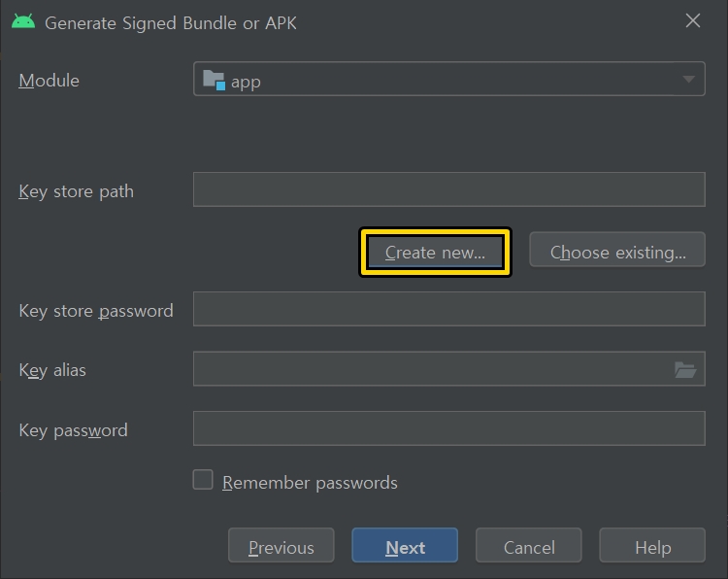This screenshot has width=728, height=579.
Task: Enable Remember passwords checkbox
Action: [203, 480]
